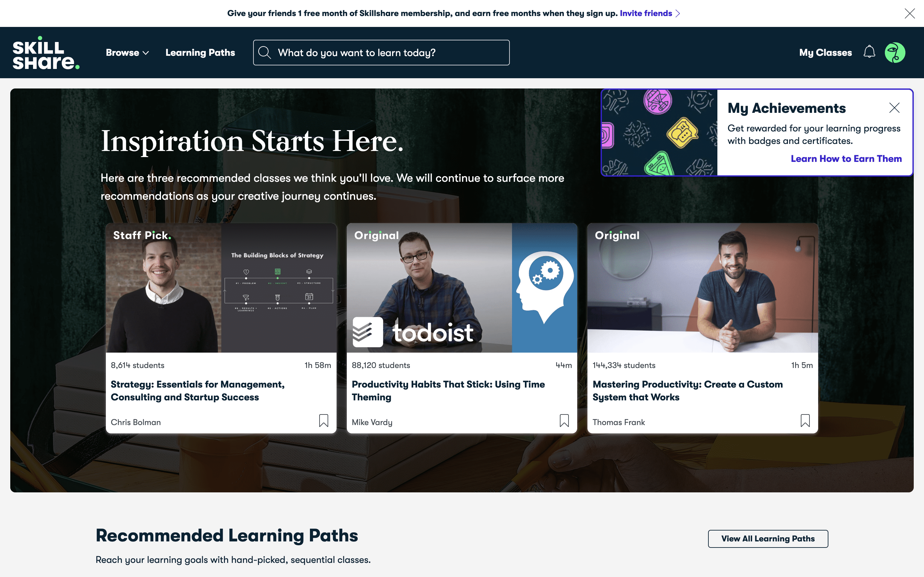924x577 pixels.
Task: Open the green profile avatar menu
Action: (x=894, y=53)
